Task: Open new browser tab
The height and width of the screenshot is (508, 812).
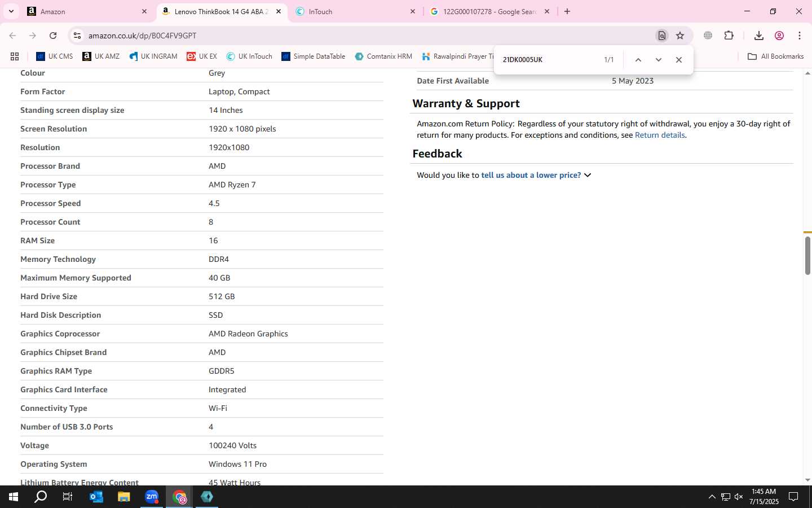Action: (x=567, y=11)
